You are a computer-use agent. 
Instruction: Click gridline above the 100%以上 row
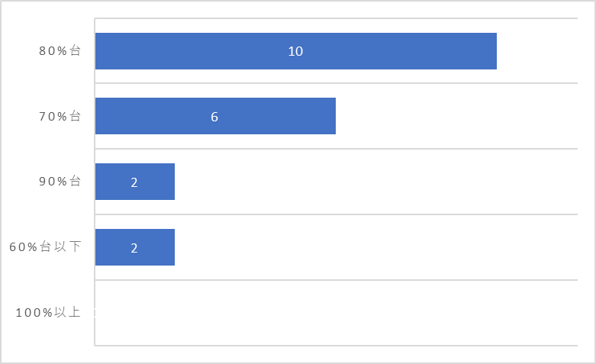336,280
